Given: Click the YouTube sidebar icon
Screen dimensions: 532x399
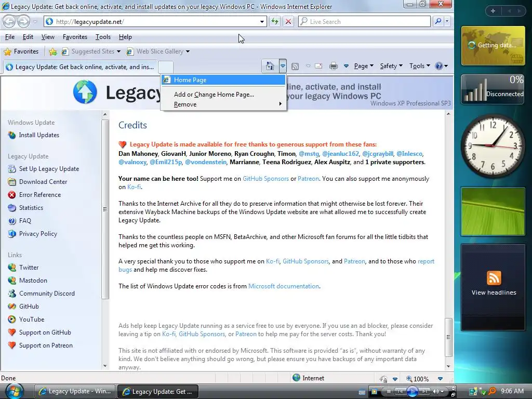Looking at the screenshot, I should [12, 320].
